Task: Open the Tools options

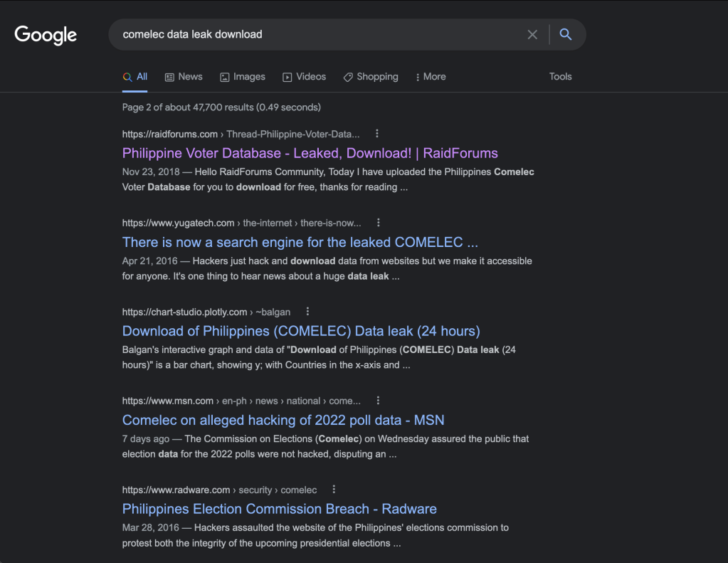Action: click(560, 77)
